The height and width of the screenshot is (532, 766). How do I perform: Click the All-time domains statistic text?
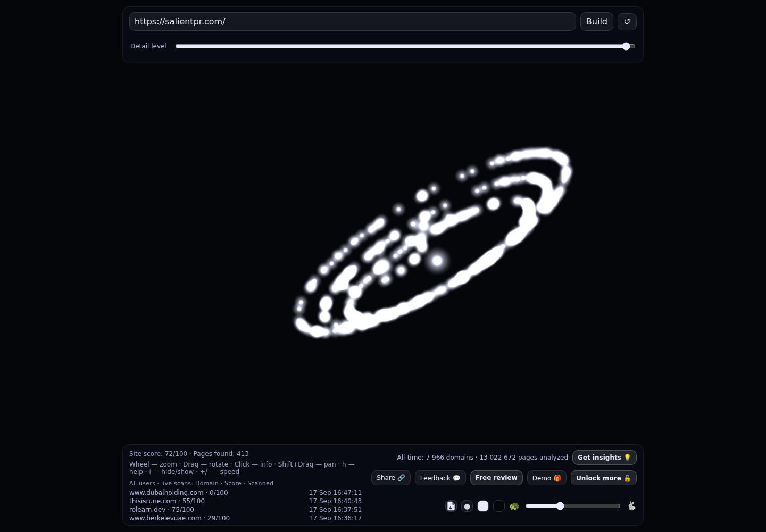(482, 458)
